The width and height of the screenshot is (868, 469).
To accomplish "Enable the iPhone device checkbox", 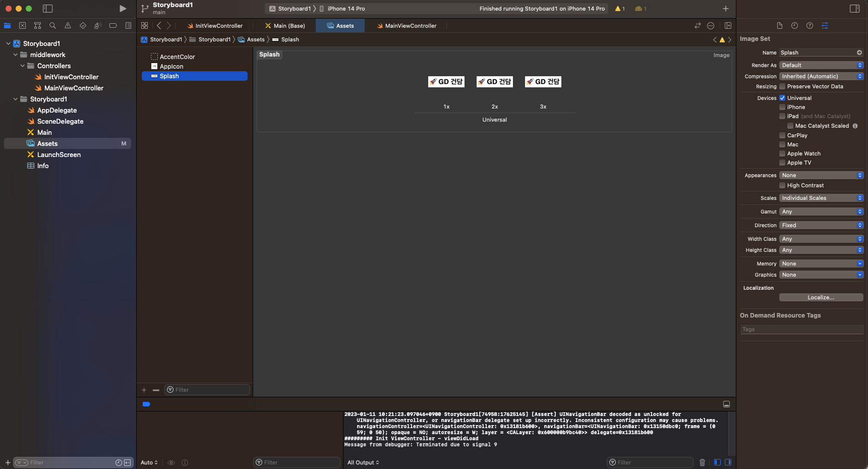I will 782,107.
